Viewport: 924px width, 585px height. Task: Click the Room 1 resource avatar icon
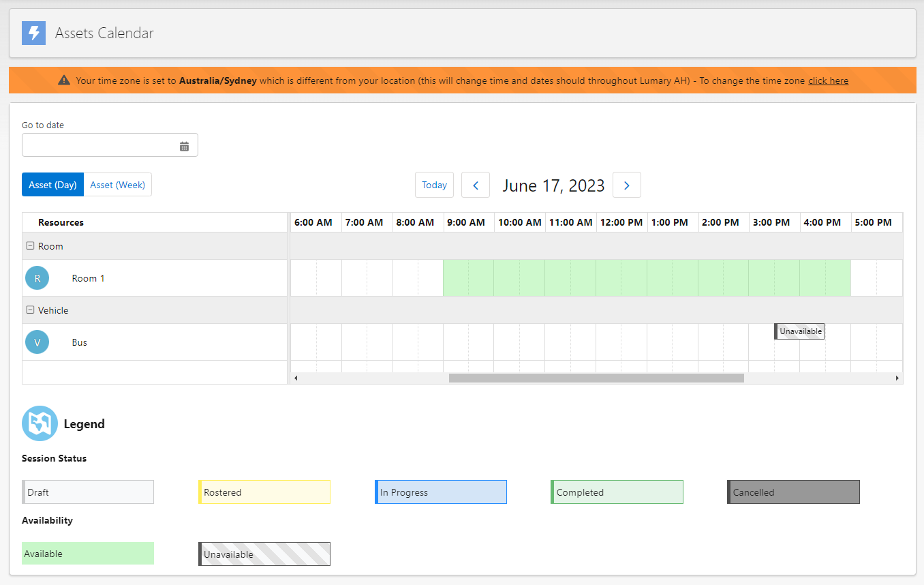[x=37, y=277]
